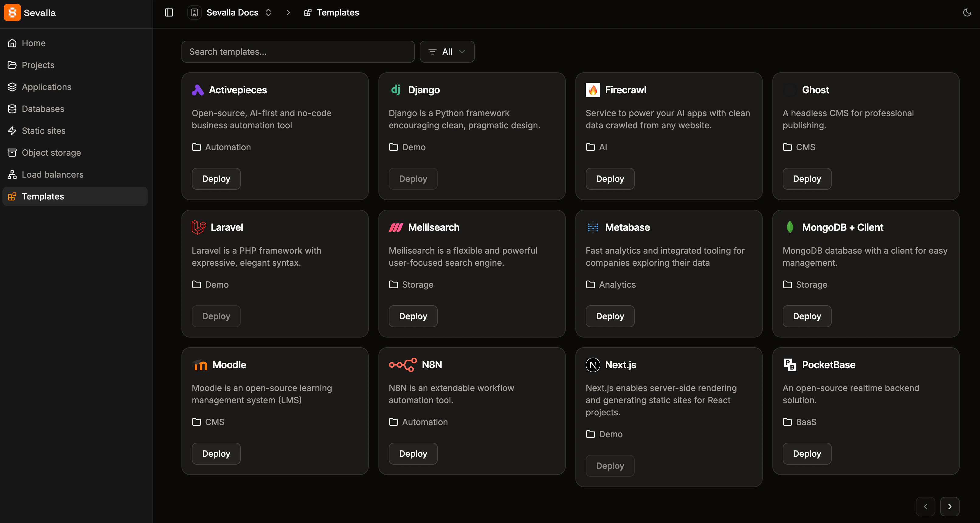Screen dimensions: 980x523
Task: Deploy the MongoDB + Client template
Action: pyautogui.click(x=807, y=316)
